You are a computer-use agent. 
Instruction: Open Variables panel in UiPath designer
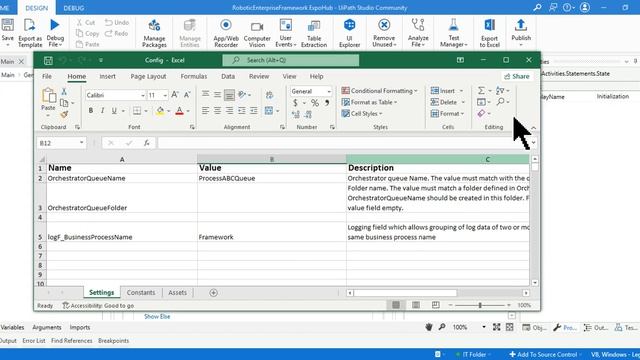coord(12,327)
